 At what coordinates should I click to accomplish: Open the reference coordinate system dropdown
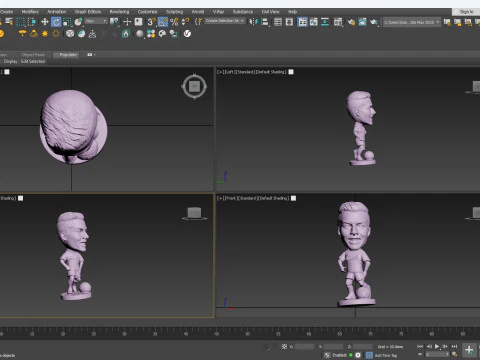[96, 21]
